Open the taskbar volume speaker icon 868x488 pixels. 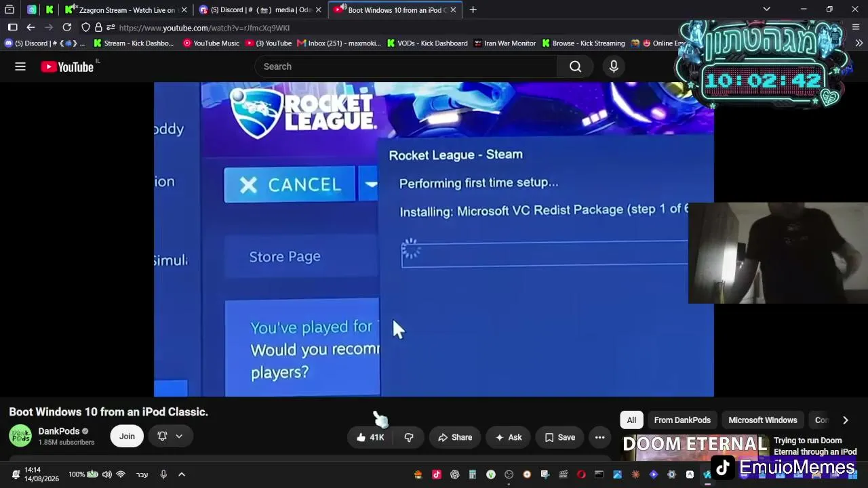[x=106, y=474]
